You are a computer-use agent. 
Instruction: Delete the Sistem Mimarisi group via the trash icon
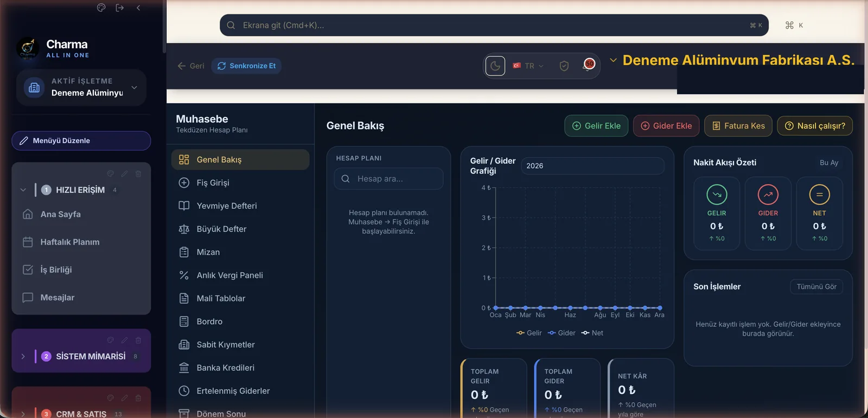[138, 340]
